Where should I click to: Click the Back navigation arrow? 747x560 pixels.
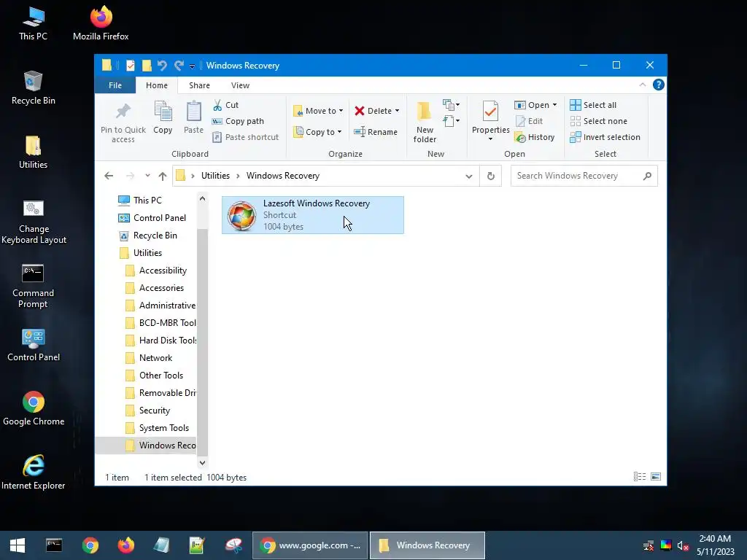point(109,176)
